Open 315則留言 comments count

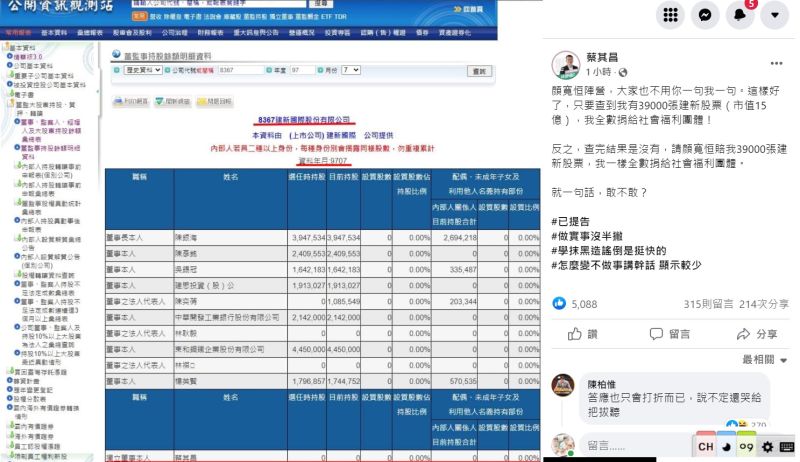(708, 304)
